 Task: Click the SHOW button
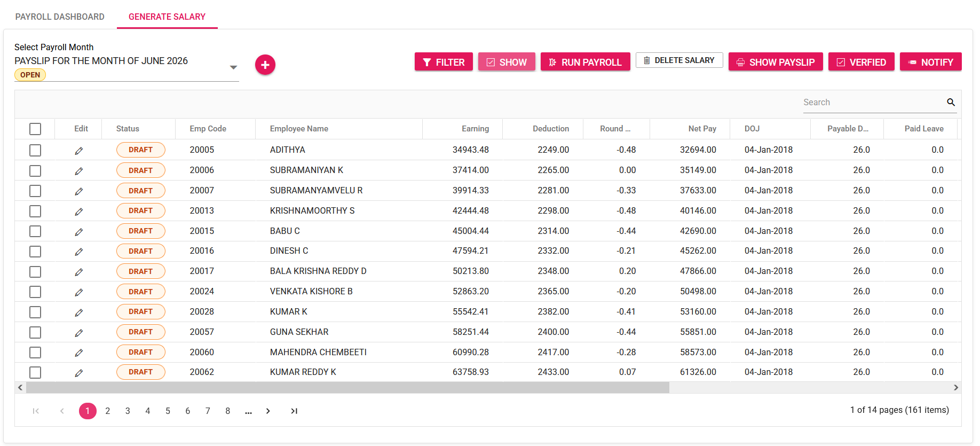507,62
